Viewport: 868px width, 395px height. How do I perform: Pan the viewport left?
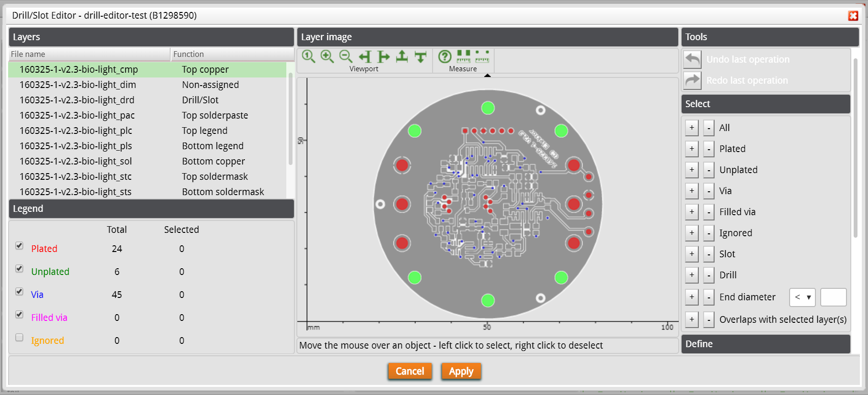tap(365, 56)
